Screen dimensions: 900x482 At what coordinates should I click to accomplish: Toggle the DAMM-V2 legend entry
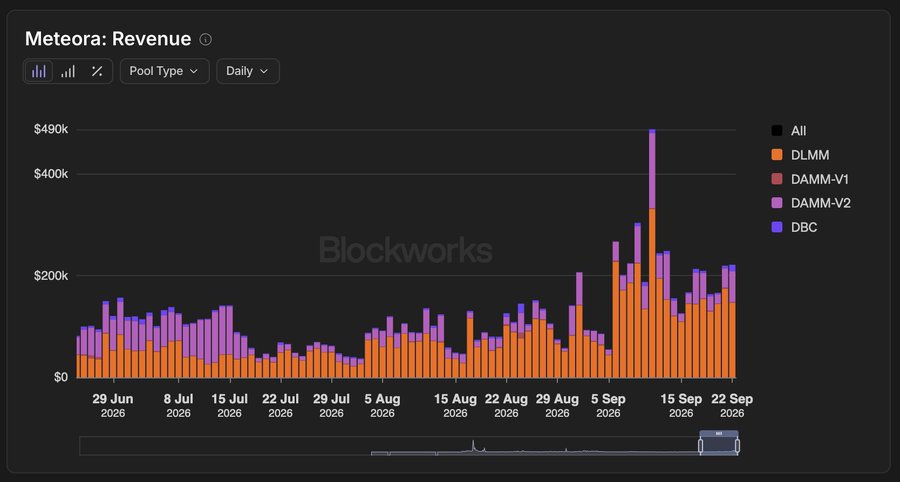[x=810, y=203]
